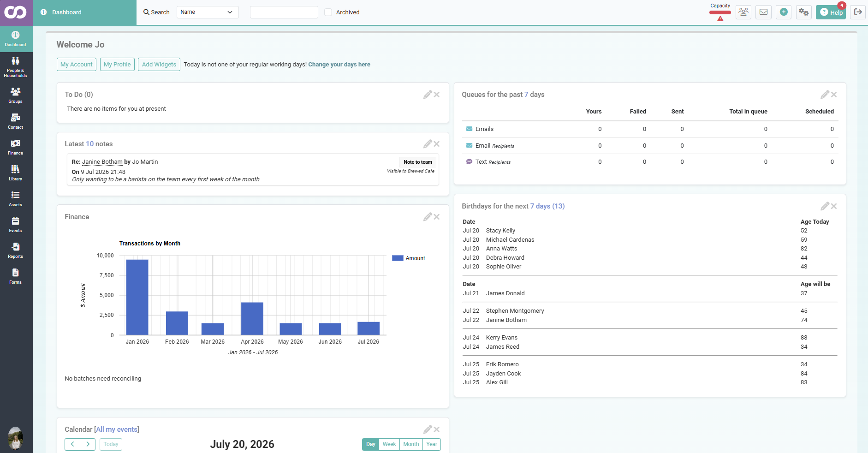Go to previous calendar day arrow
The width and height of the screenshot is (868, 453).
tap(72, 444)
